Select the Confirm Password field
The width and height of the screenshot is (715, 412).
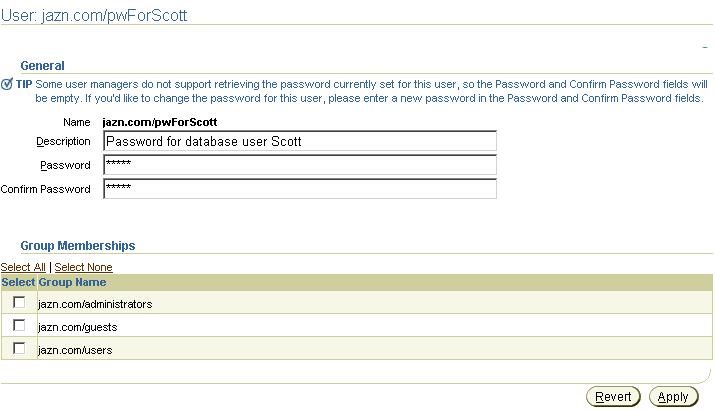300,189
